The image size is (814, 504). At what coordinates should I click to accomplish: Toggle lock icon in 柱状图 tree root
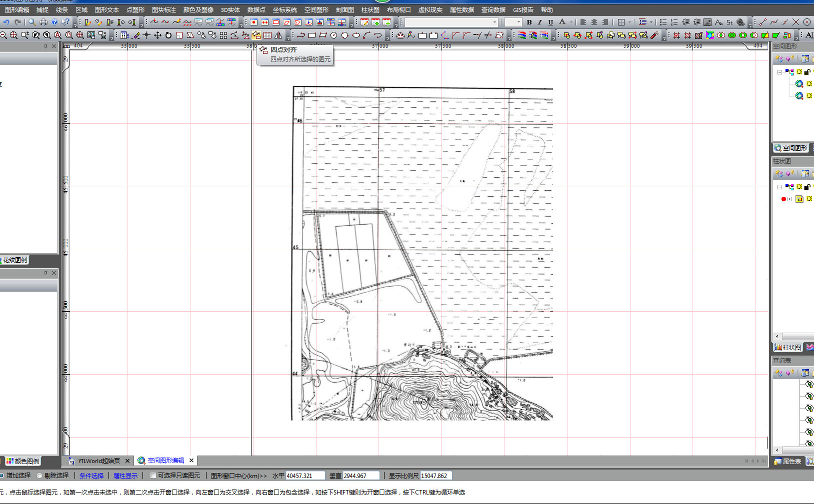tap(807, 187)
